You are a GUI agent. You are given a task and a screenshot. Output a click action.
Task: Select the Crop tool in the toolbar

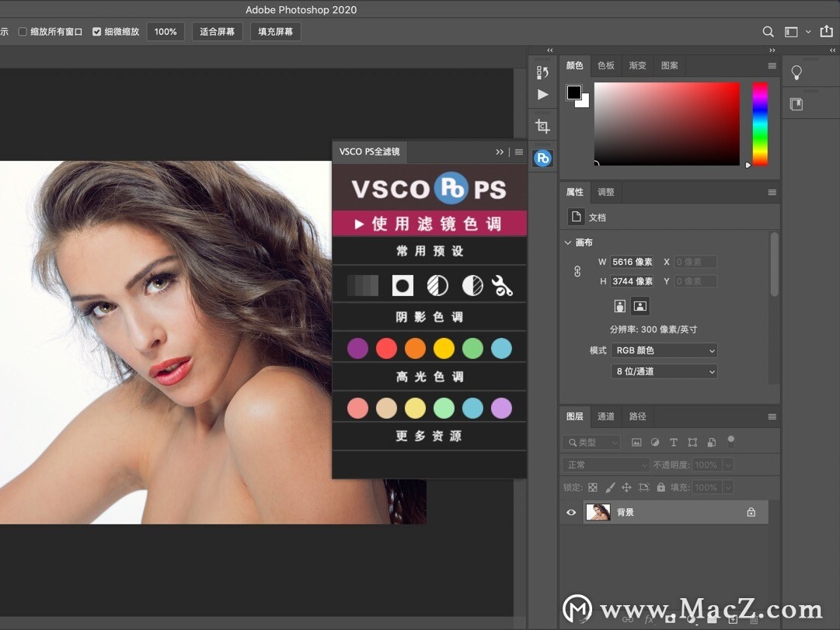542,124
